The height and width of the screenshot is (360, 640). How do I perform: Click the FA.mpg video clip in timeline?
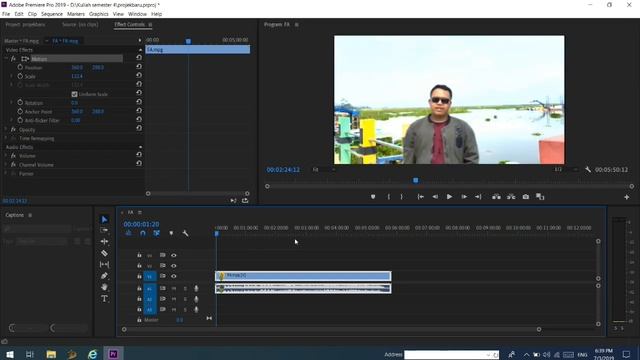coord(303,276)
